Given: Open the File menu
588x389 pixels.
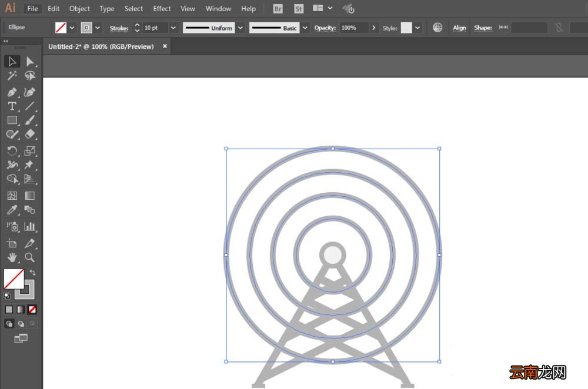Looking at the screenshot, I should (x=32, y=9).
